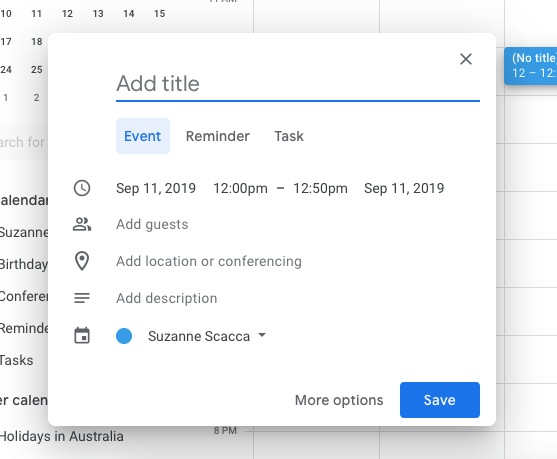Change start time 12:00pm

click(x=240, y=188)
